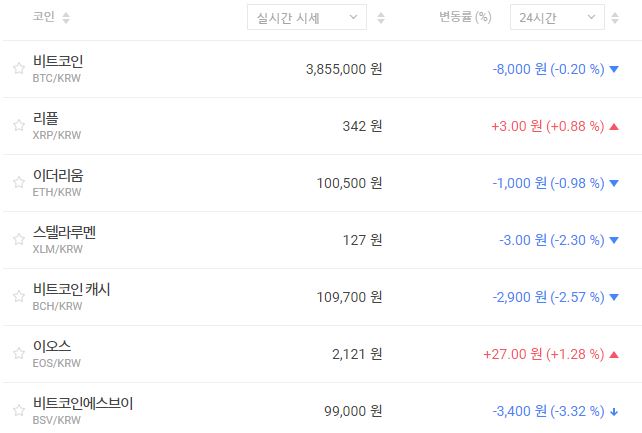
Task: Toggle favorite star for Stellar Lumens
Action: 18,240
